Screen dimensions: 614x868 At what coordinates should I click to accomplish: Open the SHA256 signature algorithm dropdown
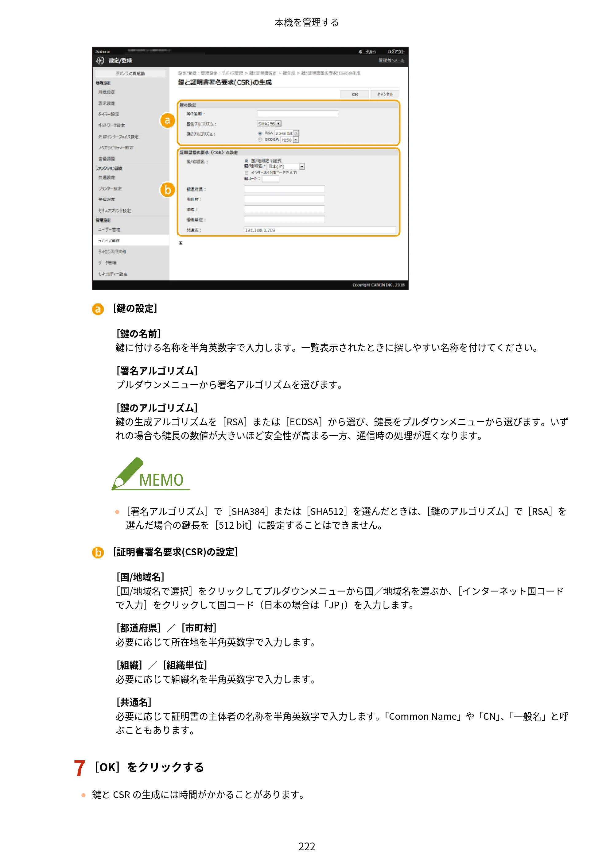[269, 124]
